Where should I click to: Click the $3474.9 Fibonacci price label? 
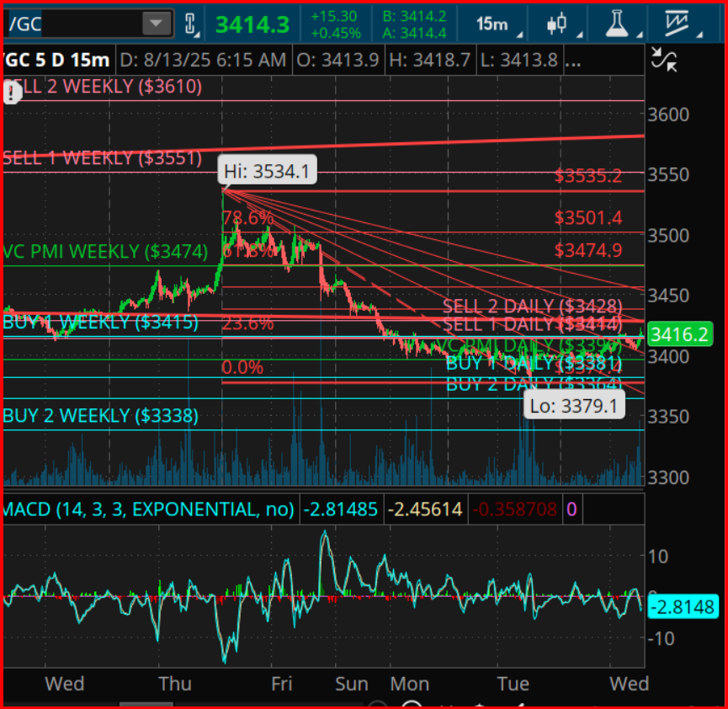[587, 250]
